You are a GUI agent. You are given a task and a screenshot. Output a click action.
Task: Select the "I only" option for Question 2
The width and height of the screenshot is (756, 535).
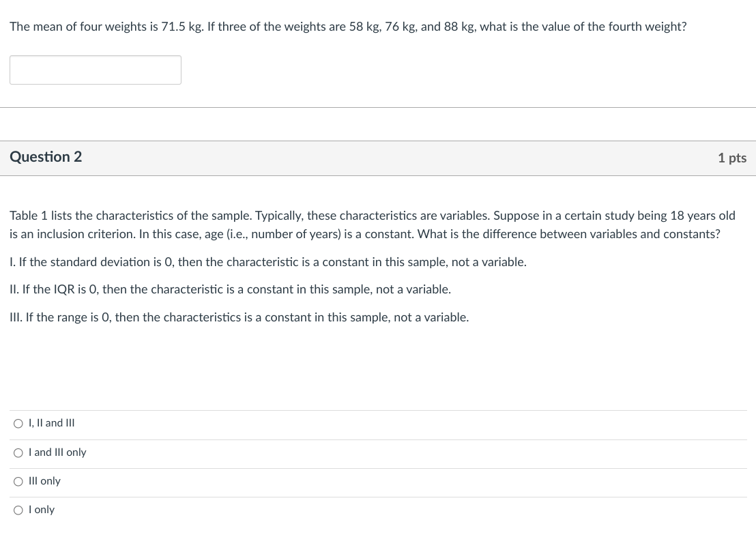point(18,510)
